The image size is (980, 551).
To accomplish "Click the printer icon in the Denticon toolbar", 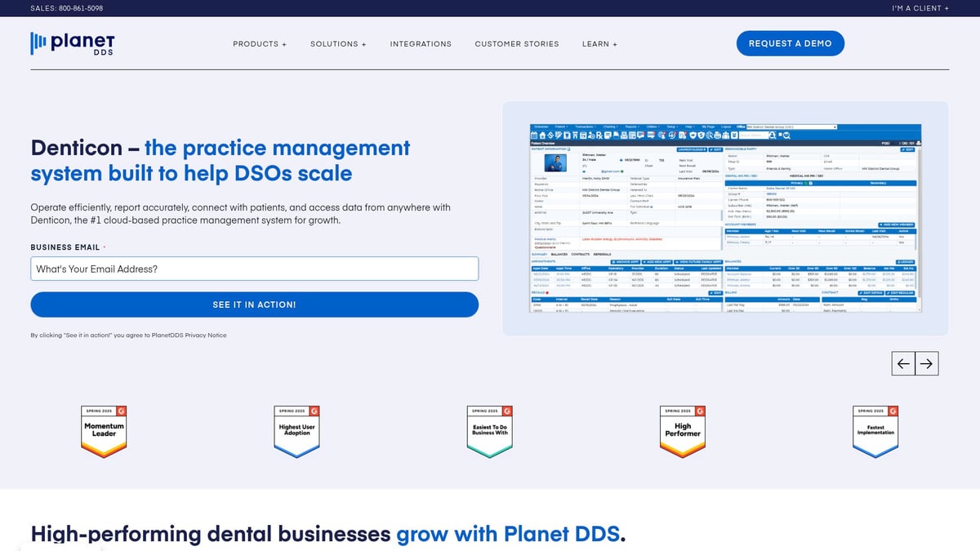I will [x=717, y=136].
